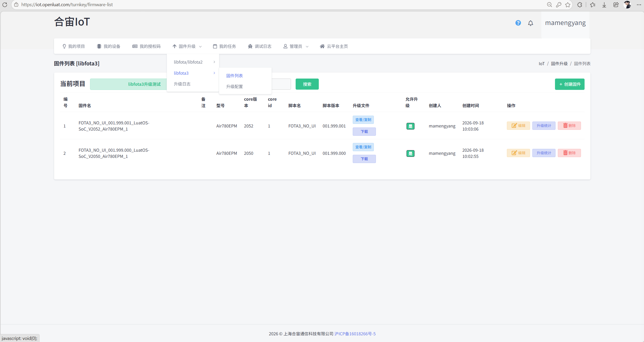Download upgrade file for version 001.999.000

364,159
